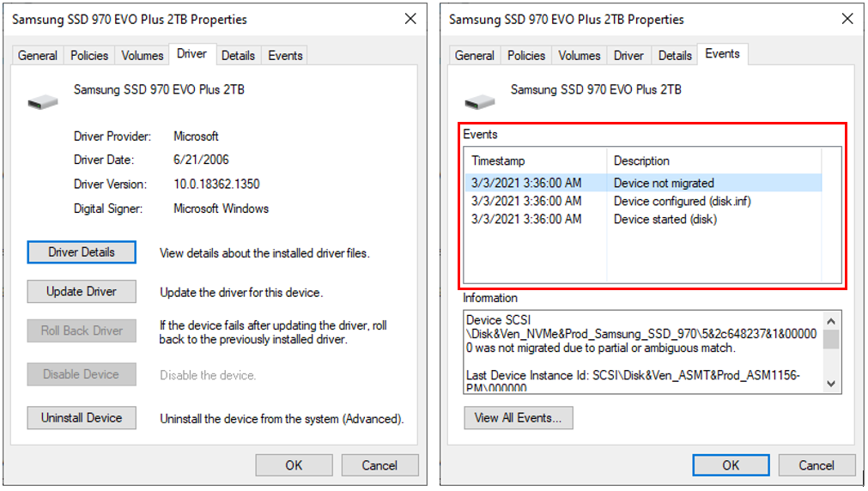The height and width of the screenshot is (491, 868).
Task: Click the Update Driver button
Action: [82, 291]
